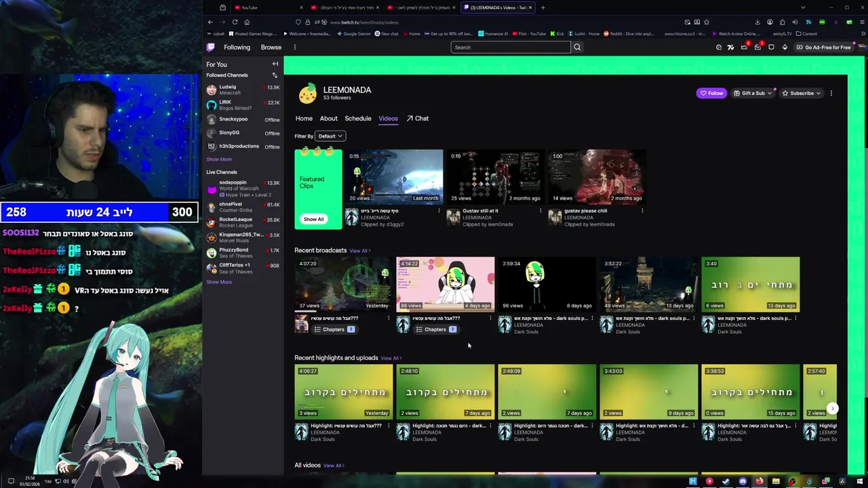Open browser downloads icon
868x488 pixels.
(757, 22)
